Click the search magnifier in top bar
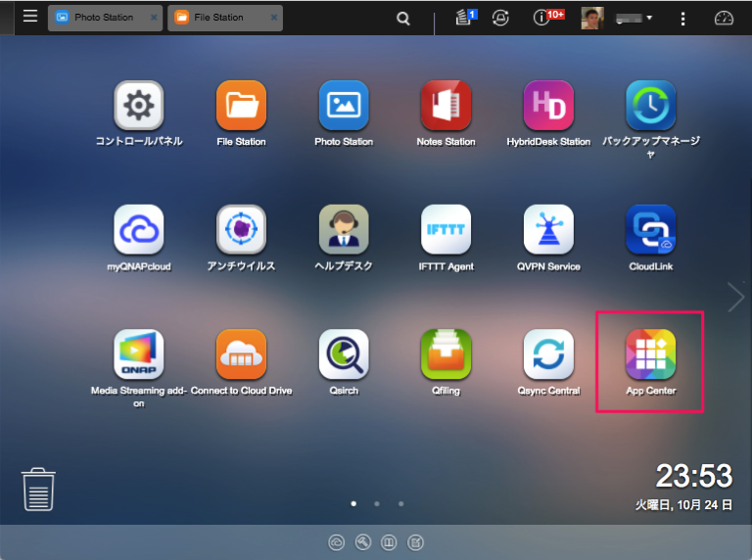The width and height of the screenshot is (752, 560). [403, 19]
